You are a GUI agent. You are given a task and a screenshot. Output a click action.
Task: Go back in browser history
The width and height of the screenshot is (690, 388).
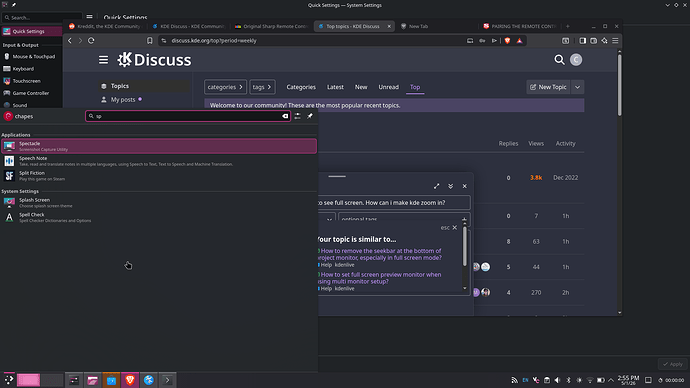[x=70, y=40]
